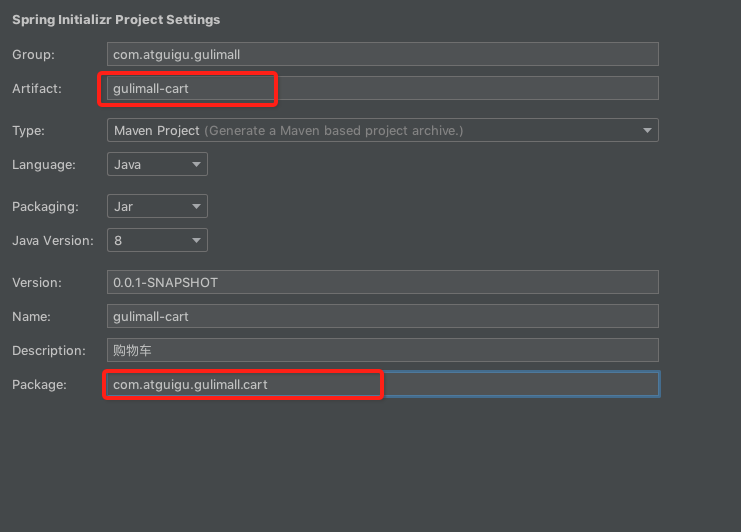741x532 pixels.
Task: Click the Version field with 0.0.1-SNAPSHOT
Action: coord(382,282)
